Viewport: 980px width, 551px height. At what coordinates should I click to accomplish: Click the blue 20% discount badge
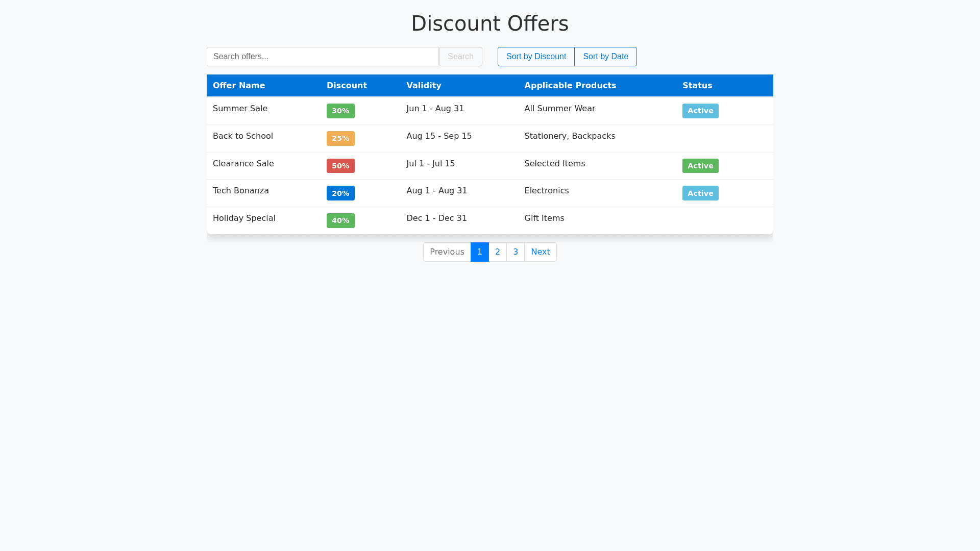click(x=340, y=193)
